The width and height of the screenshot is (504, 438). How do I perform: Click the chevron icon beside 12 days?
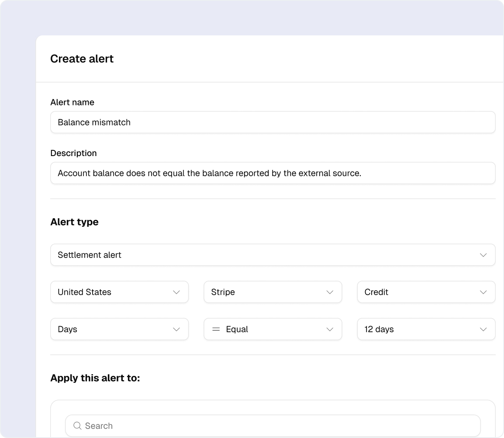coord(483,329)
